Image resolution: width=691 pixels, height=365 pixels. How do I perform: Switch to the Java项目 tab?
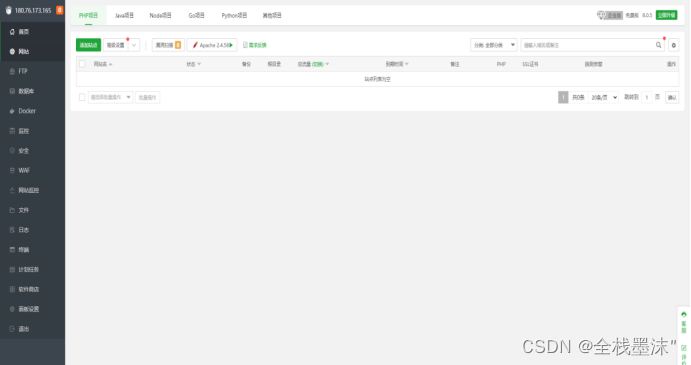pyautogui.click(x=124, y=15)
